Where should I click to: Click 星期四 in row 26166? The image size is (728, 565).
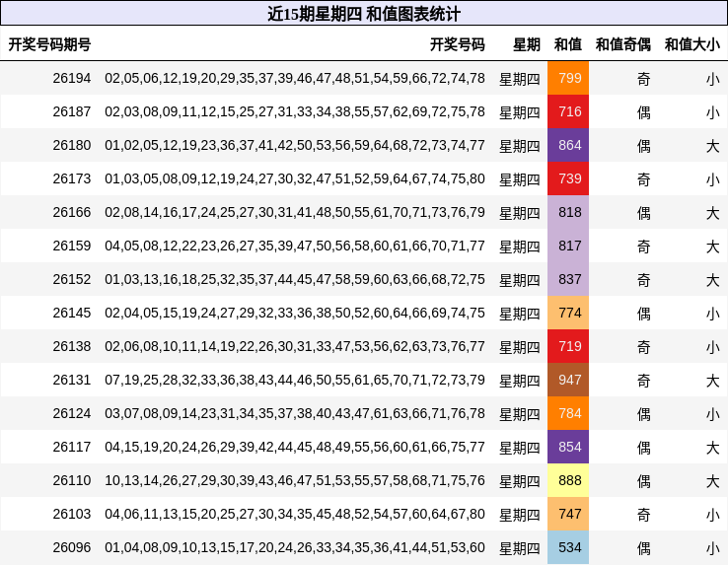(x=520, y=213)
